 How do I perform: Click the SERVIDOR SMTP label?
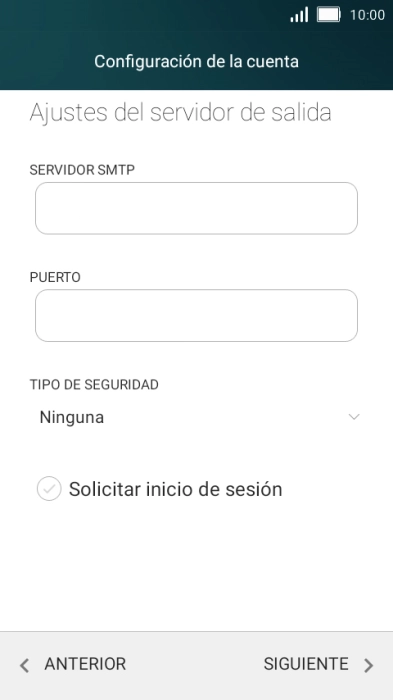tap(82, 170)
